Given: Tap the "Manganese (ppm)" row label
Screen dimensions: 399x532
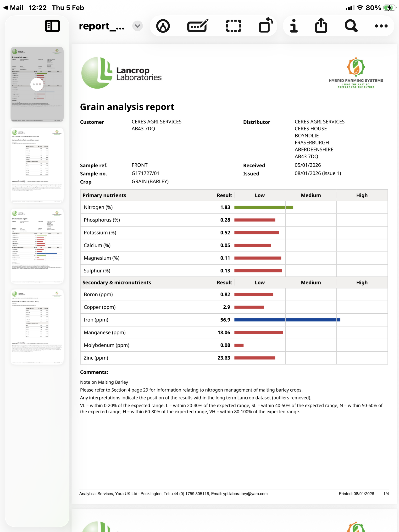Looking at the screenshot, I should coord(105,333).
